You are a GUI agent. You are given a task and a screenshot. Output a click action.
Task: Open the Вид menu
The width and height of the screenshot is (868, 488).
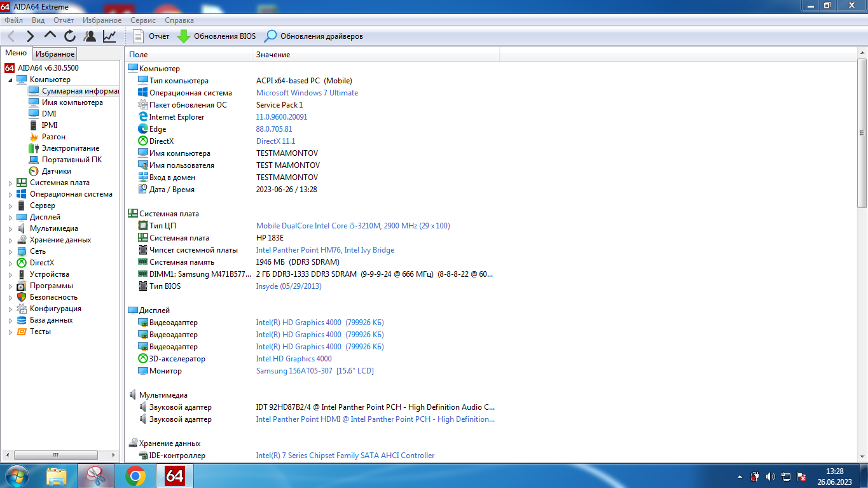(38, 20)
